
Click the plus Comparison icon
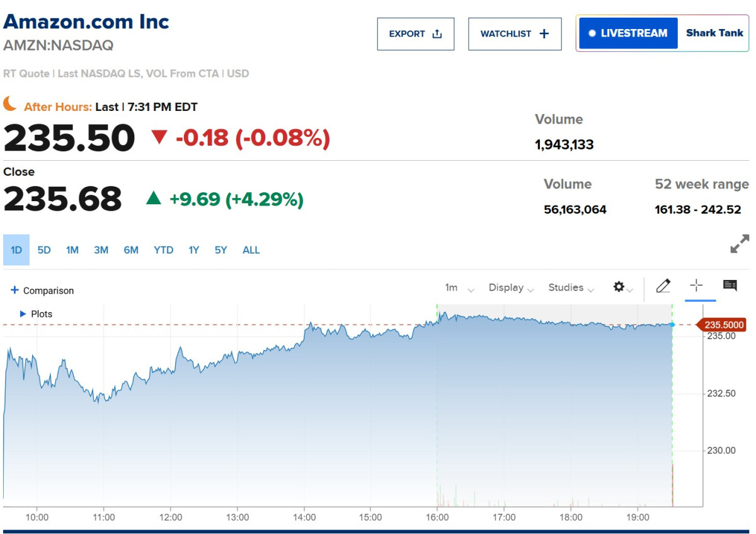14,291
